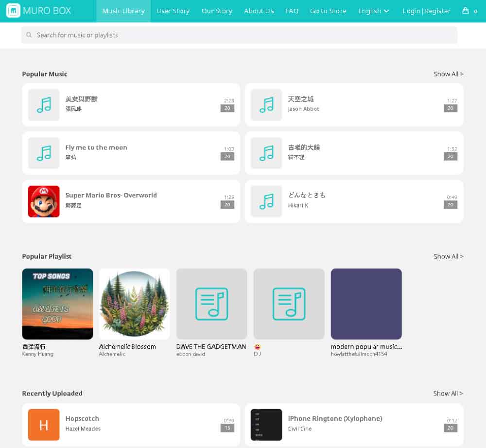Select the Super Mario Bros Overworld Mario icon
Image resolution: width=486 pixels, height=448 pixels.
pyautogui.click(x=44, y=201)
